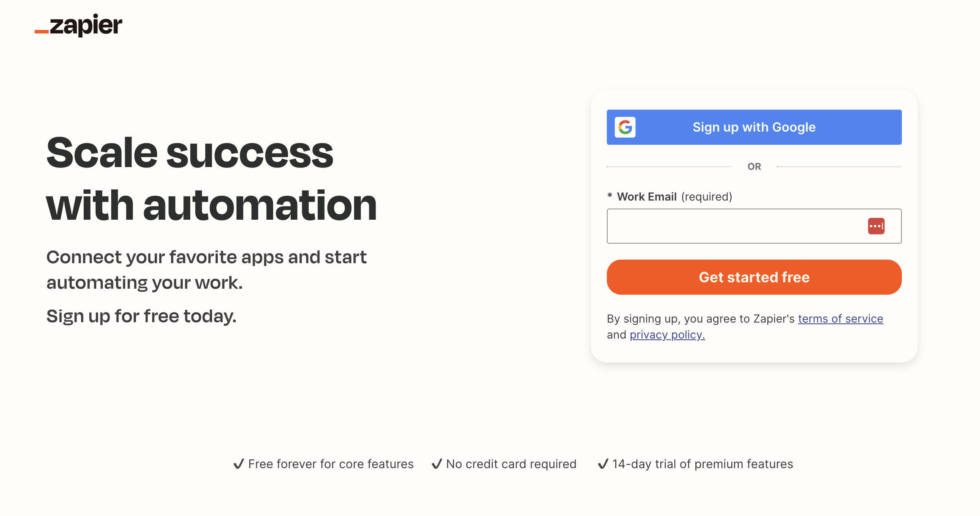Click the asterisk before Work Email label
Screen dimensions: 980x516
(610, 196)
